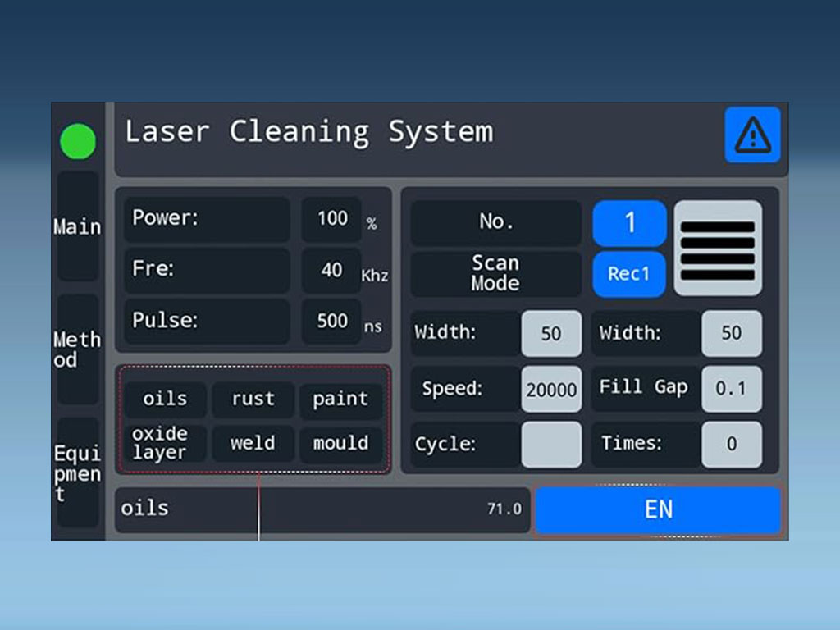Click the 71.0 readout value
The image size is (840, 630).
pos(504,509)
